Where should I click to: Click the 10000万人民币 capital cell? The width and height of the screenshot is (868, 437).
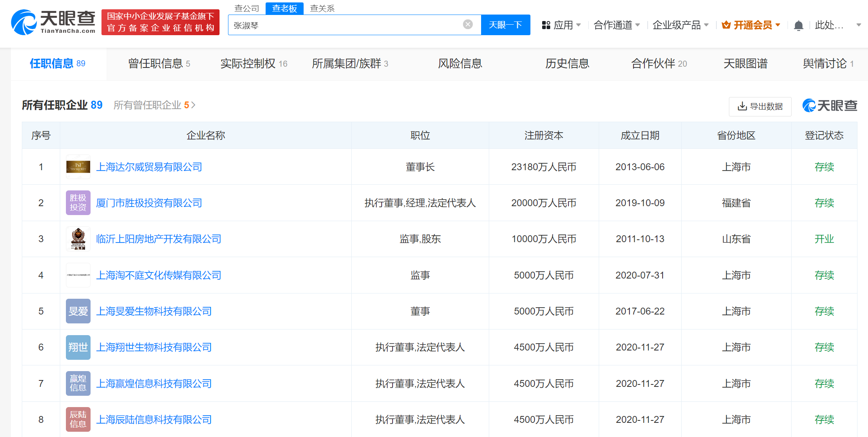[544, 239]
